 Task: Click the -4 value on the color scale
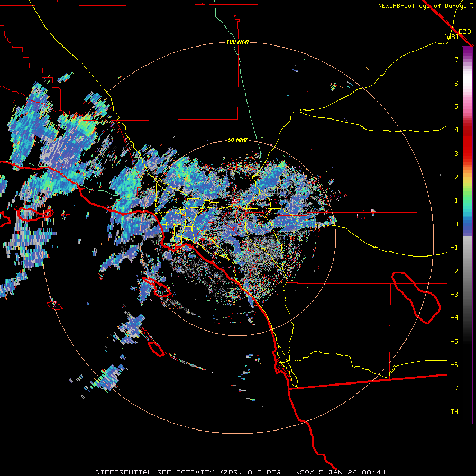[x=454, y=318]
